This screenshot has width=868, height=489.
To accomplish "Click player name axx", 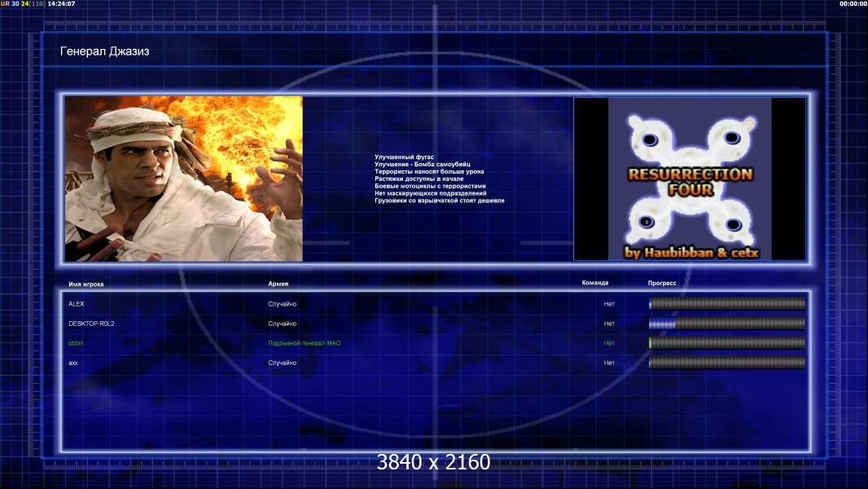I will [x=73, y=363].
